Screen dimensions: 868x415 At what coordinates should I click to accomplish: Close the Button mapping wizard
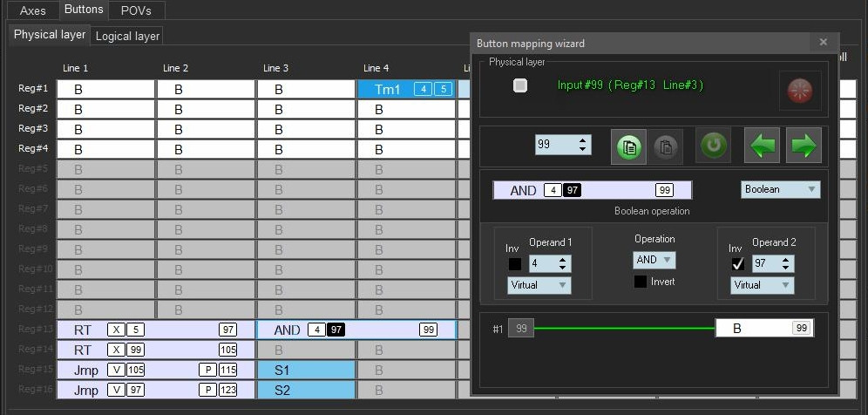click(x=824, y=42)
